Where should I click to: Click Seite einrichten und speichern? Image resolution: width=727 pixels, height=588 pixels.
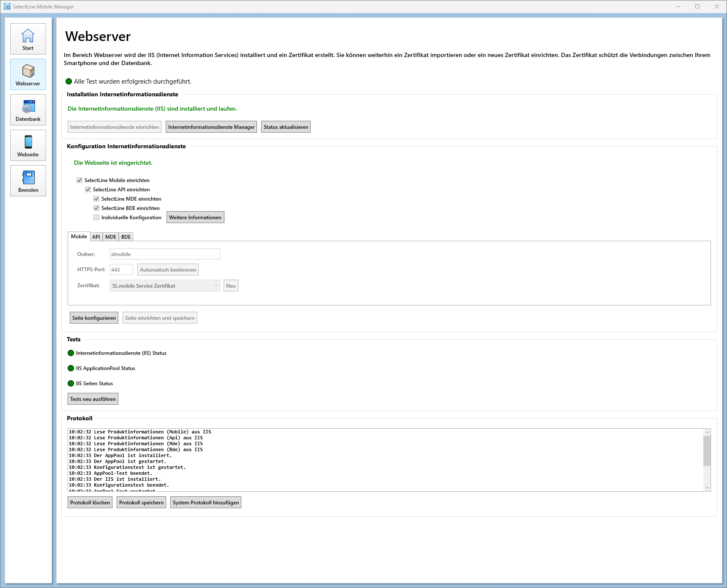(160, 318)
